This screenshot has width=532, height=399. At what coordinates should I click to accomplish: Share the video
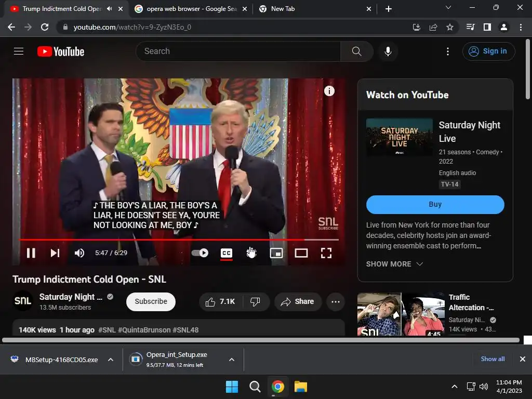[298, 302]
